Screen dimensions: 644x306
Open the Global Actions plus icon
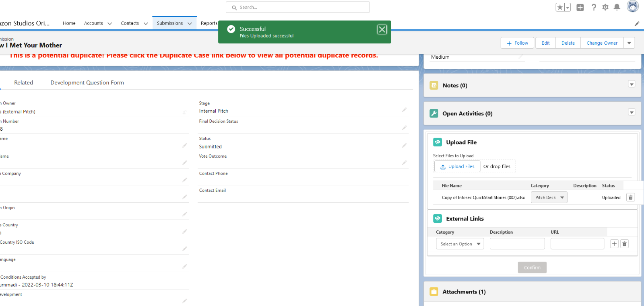click(x=580, y=7)
